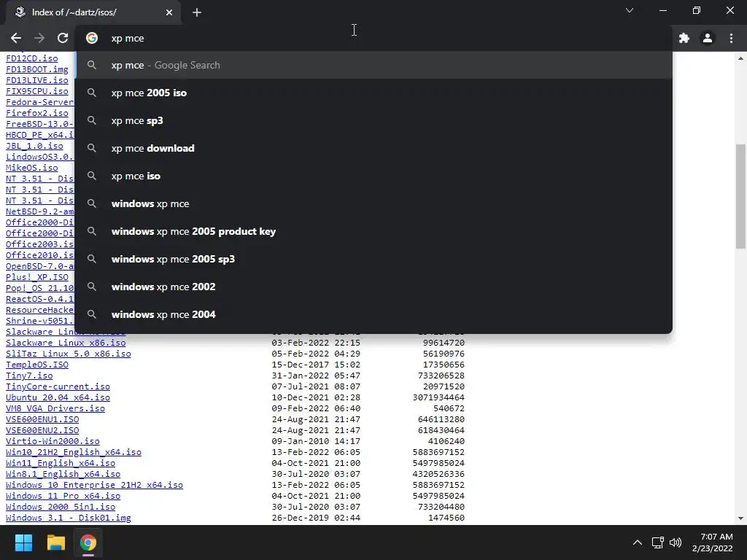The image size is (747, 560).
Task: Open Firefox2.iso link
Action: (37, 113)
